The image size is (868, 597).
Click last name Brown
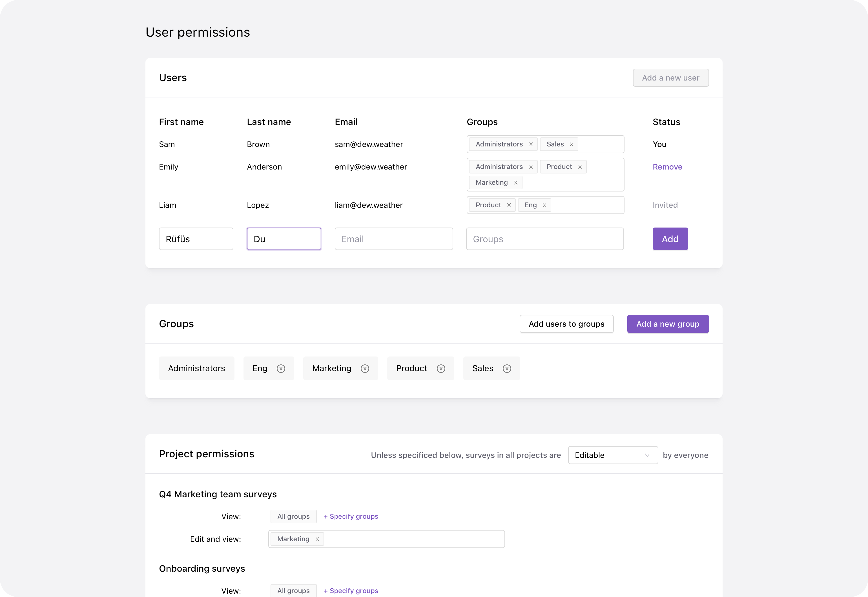click(x=258, y=144)
